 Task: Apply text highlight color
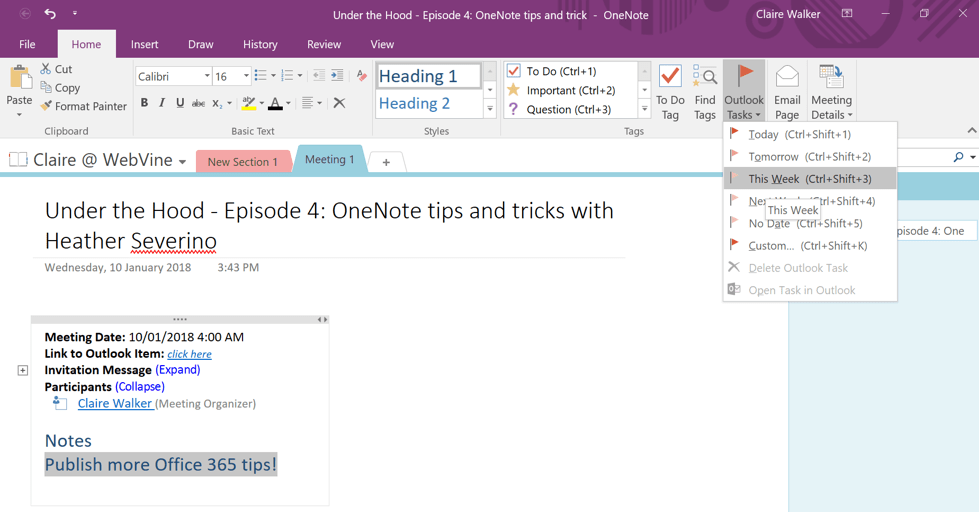click(248, 103)
